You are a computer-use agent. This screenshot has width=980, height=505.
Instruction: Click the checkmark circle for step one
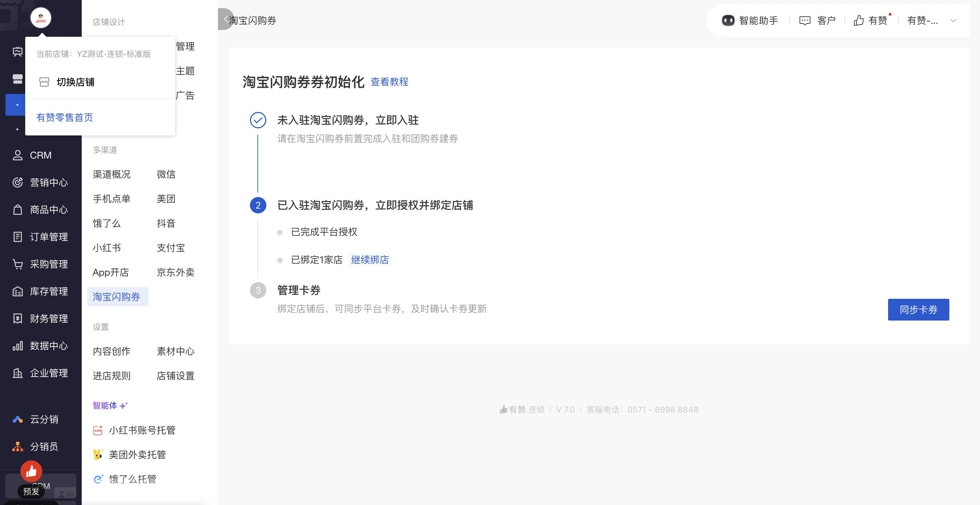[x=258, y=120]
